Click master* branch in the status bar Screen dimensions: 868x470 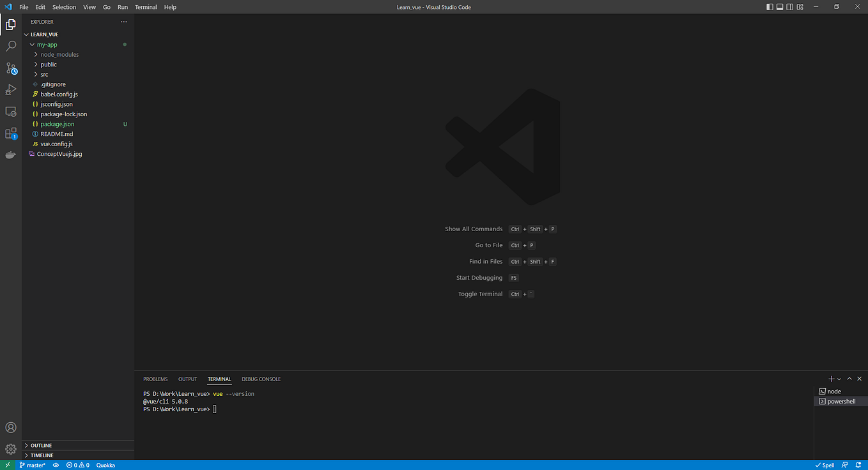(x=32, y=465)
